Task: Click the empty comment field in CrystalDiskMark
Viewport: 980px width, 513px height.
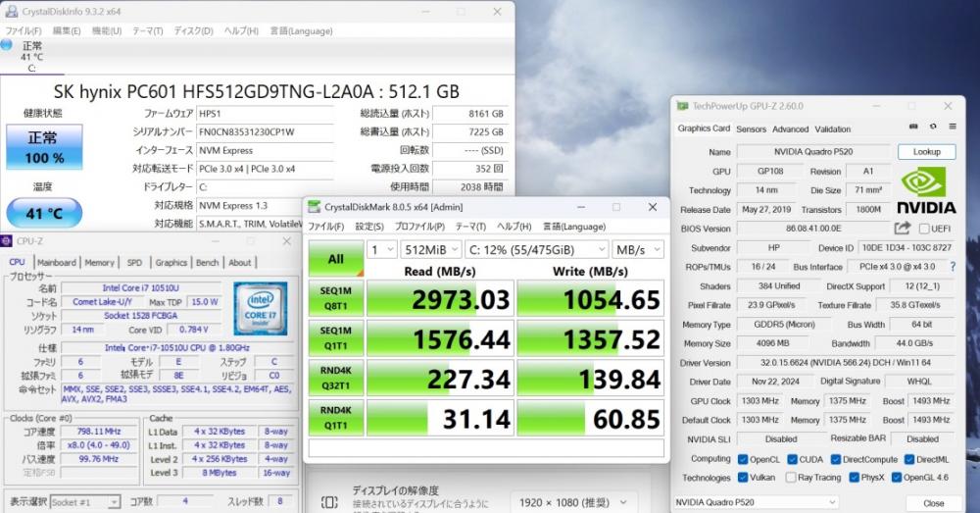Action: 486,448
